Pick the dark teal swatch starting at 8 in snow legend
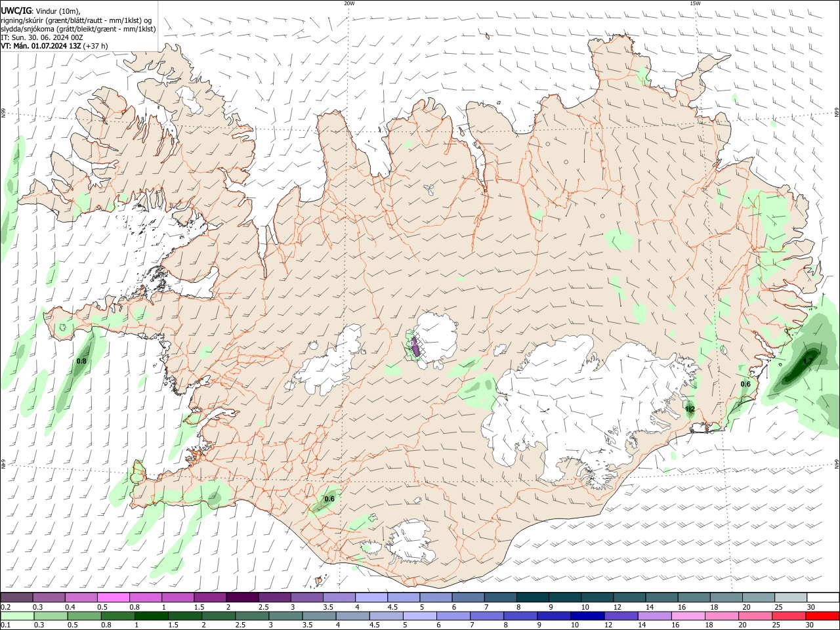Viewport: 840px width, 630px height. click(x=532, y=598)
